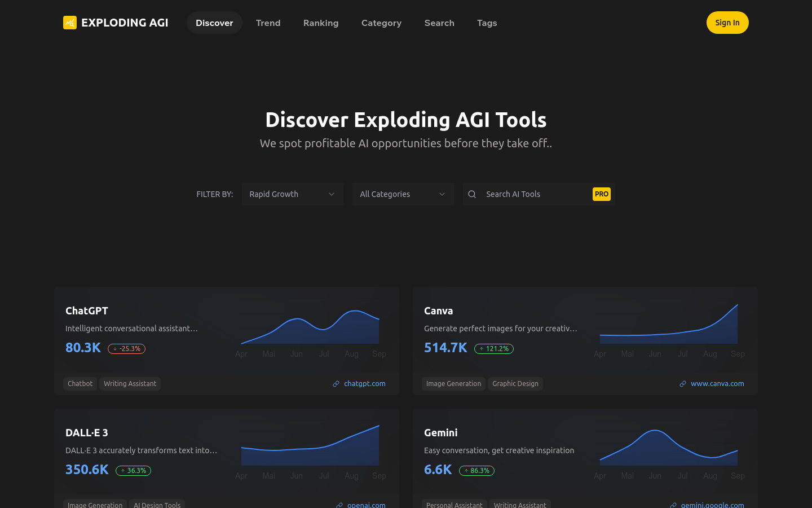
Task: Click link icon beside chatgpt.com
Action: pos(336,384)
